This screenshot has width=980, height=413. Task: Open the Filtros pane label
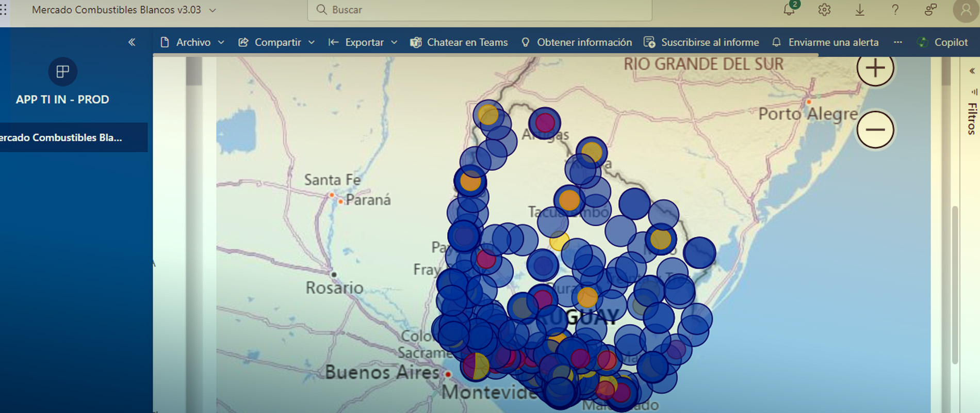click(972, 119)
